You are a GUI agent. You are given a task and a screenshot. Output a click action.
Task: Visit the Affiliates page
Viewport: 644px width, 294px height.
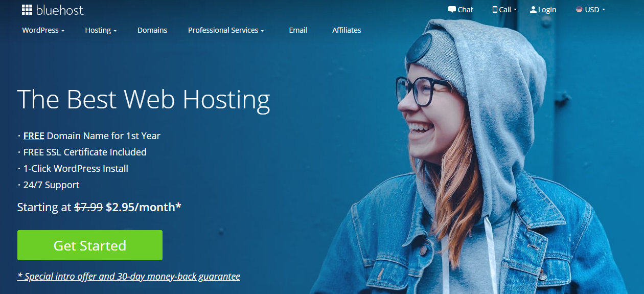pyautogui.click(x=347, y=30)
